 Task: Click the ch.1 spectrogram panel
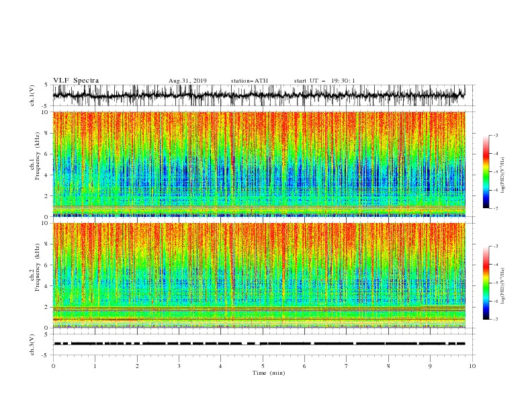coord(259,164)
